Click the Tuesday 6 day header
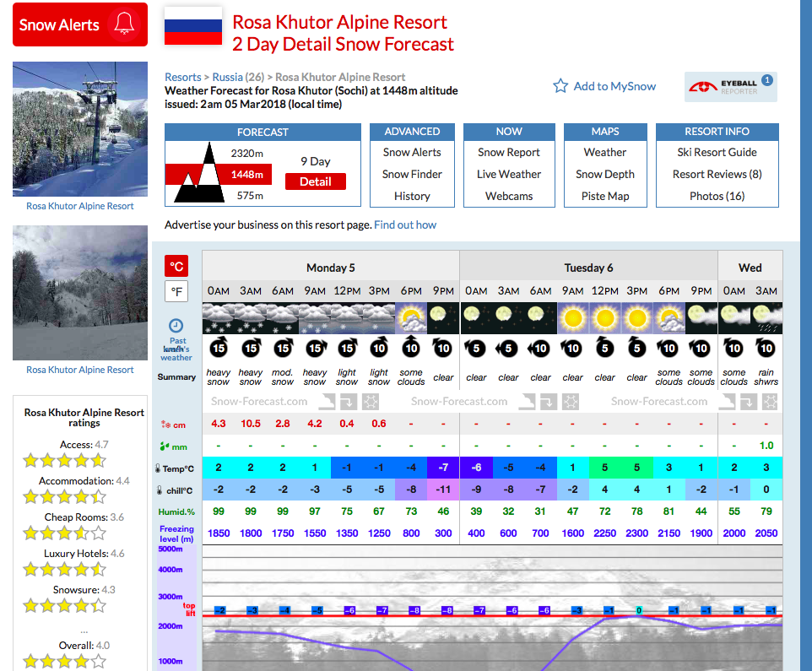The height and width of the screenshot is (671, 812). point(589,268)
